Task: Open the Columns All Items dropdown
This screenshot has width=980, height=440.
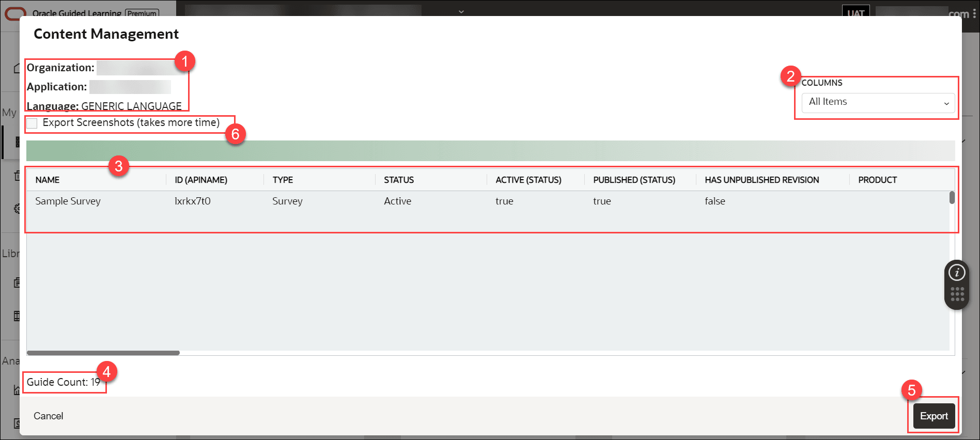Action: click(x=878, y=102)
